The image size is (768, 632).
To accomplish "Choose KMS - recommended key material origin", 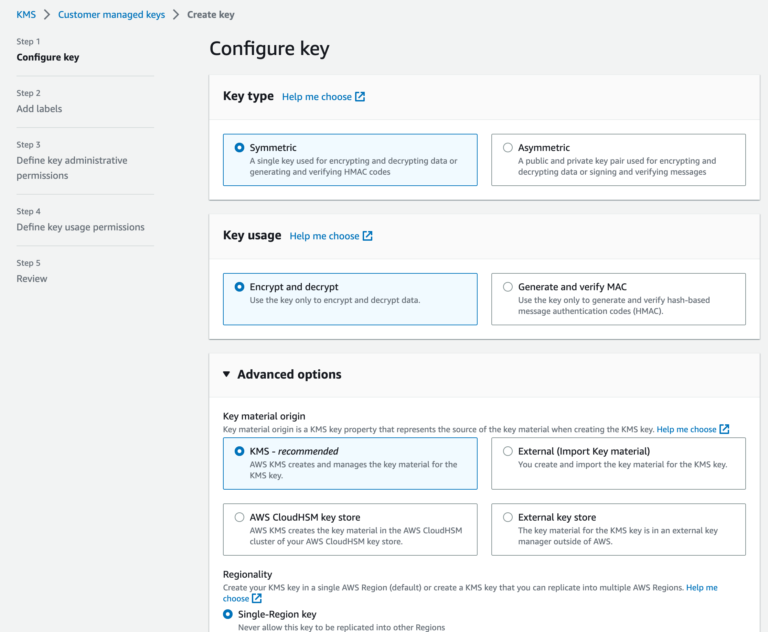I will [350, 463].
